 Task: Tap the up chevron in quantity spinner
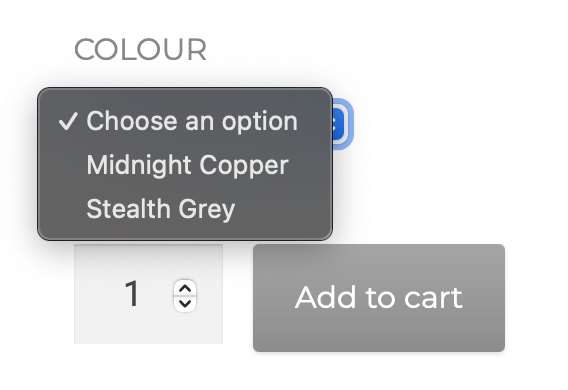point(185,289)
